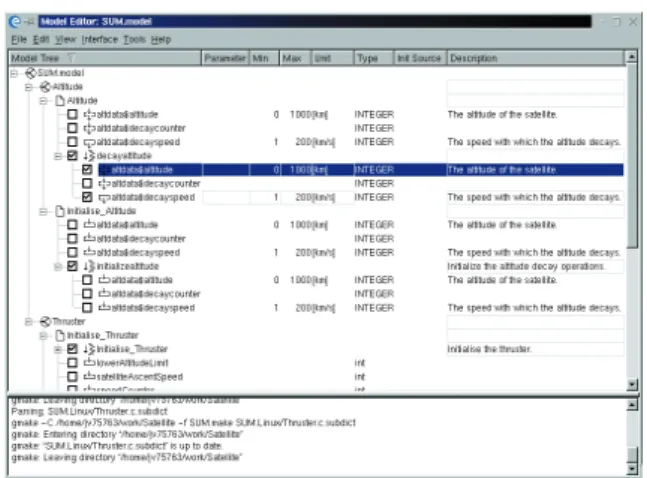The width and height of the screenshot is (647, 478).
Task: Click the Type column header
Action: (x=374, y=58)
